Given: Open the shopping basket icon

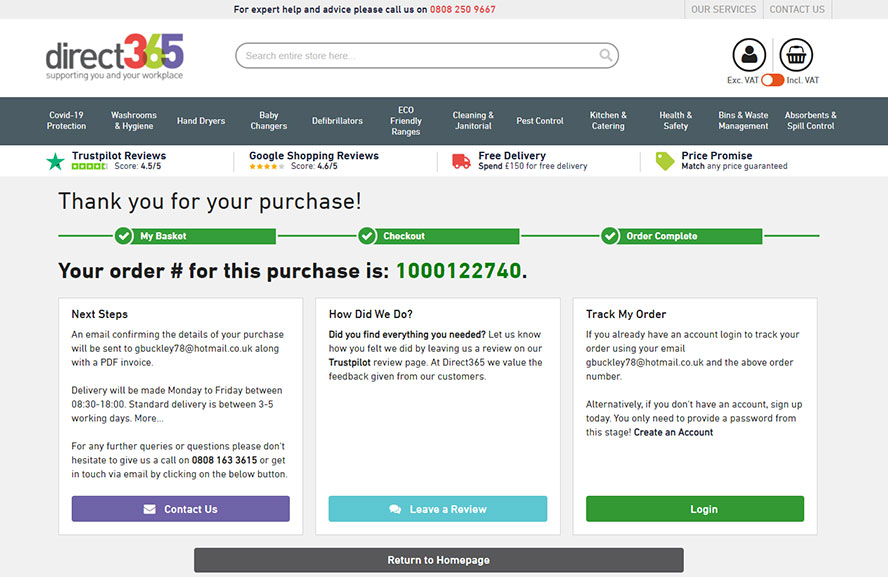Looking at the screenshot, I should [796, 55].
